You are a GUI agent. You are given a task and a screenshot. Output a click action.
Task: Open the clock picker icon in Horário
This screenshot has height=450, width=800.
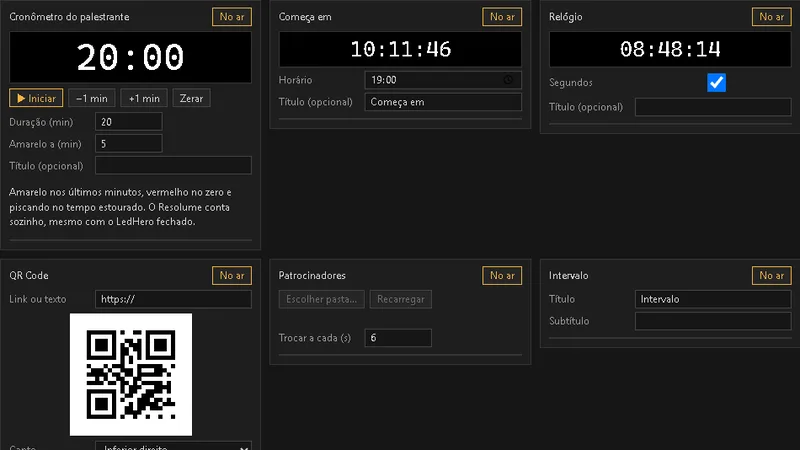(508, 80)
